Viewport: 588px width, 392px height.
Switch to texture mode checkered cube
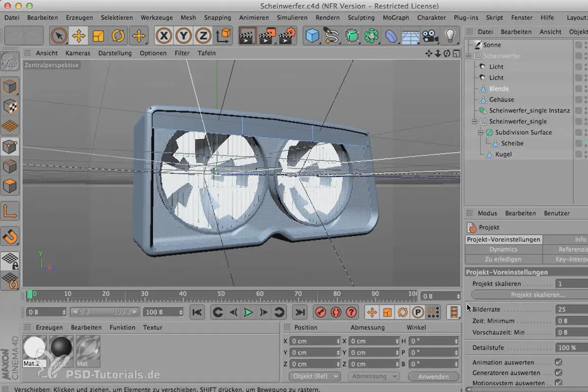pos(10,106)
